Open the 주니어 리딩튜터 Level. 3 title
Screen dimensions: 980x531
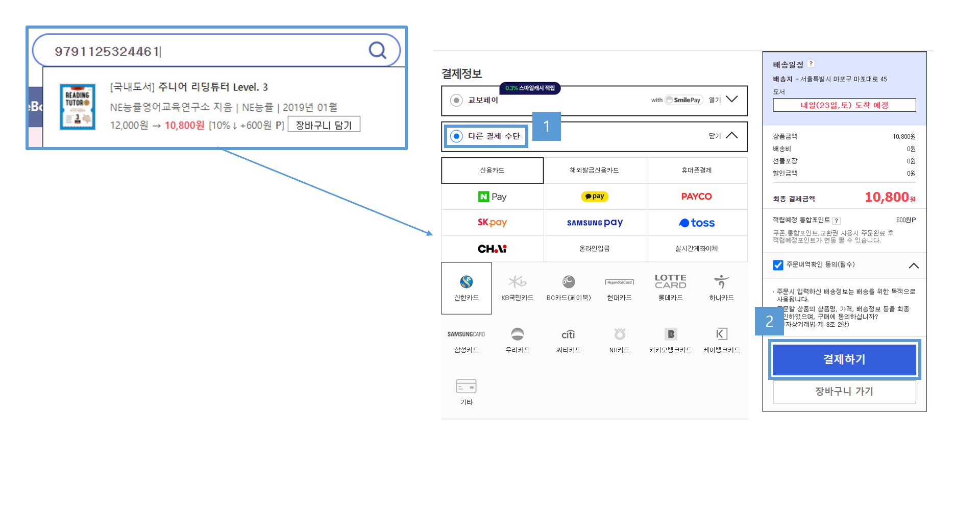point(213,87)
